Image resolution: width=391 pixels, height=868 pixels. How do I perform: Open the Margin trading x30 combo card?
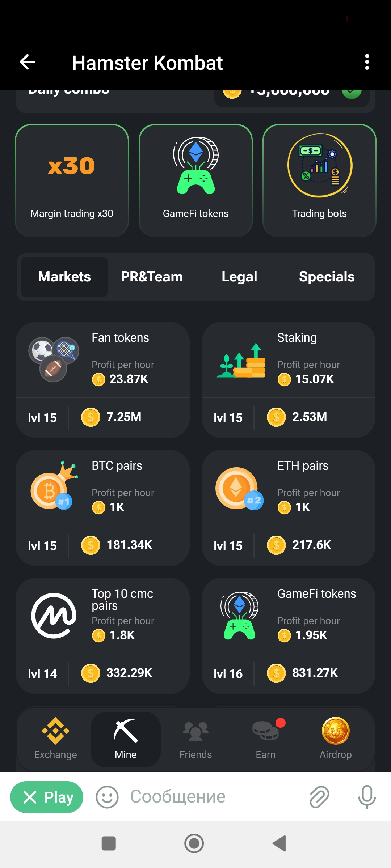(72, 181)
